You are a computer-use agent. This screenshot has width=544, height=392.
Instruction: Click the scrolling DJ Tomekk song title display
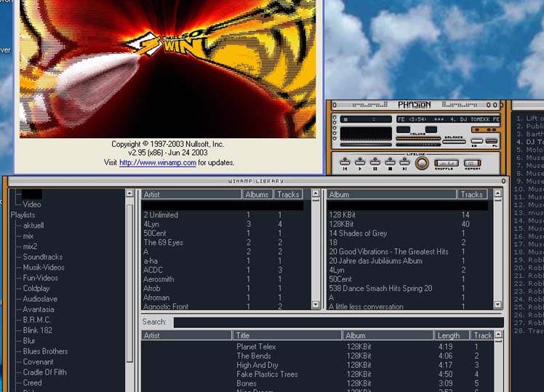click(448, 119)
